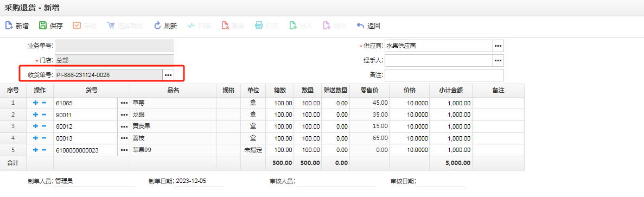The width and height of the screenshot is (644, 197).
Task: Remove the 苹果99 row with minus icon
Action: [43, 150]
